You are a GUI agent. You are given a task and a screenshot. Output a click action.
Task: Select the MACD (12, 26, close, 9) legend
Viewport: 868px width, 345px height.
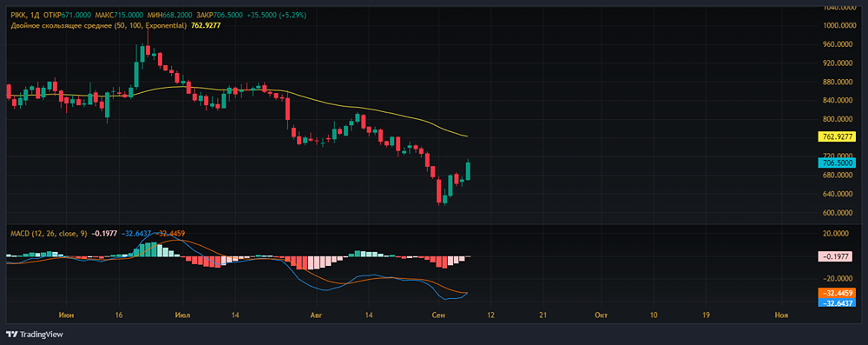point(49,234)
